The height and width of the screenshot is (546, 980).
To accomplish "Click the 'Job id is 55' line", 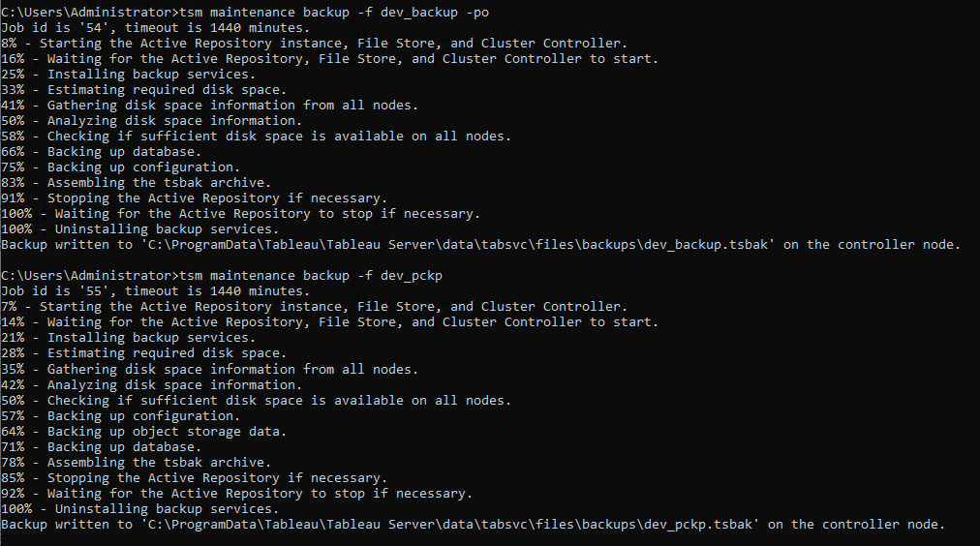I will (155, 291).
